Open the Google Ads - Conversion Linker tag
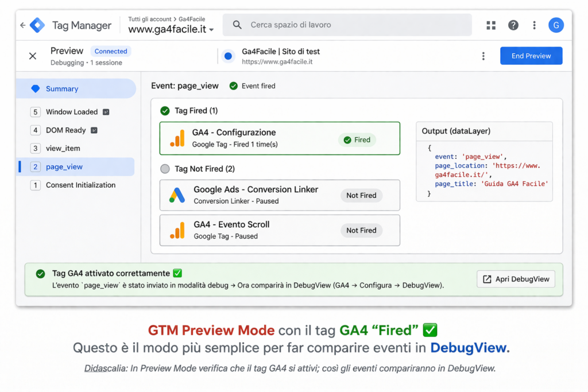The height and width of the screenshot is (392, 588). (x=280, y=195)
